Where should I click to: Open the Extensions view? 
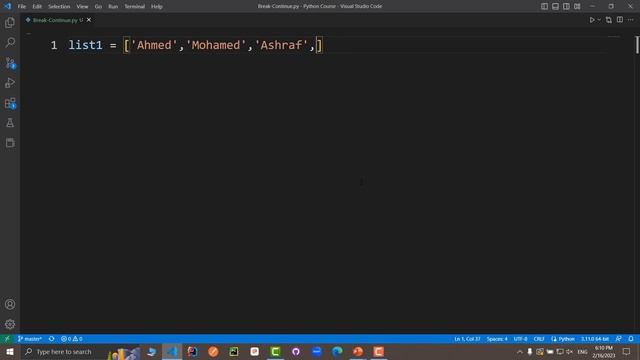(10, 103)
